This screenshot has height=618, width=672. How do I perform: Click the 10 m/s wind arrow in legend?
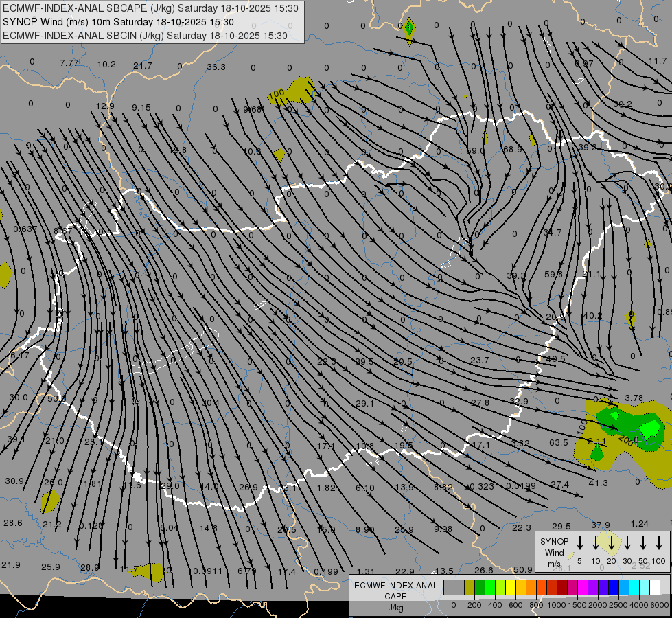click(x=595, y=543)
